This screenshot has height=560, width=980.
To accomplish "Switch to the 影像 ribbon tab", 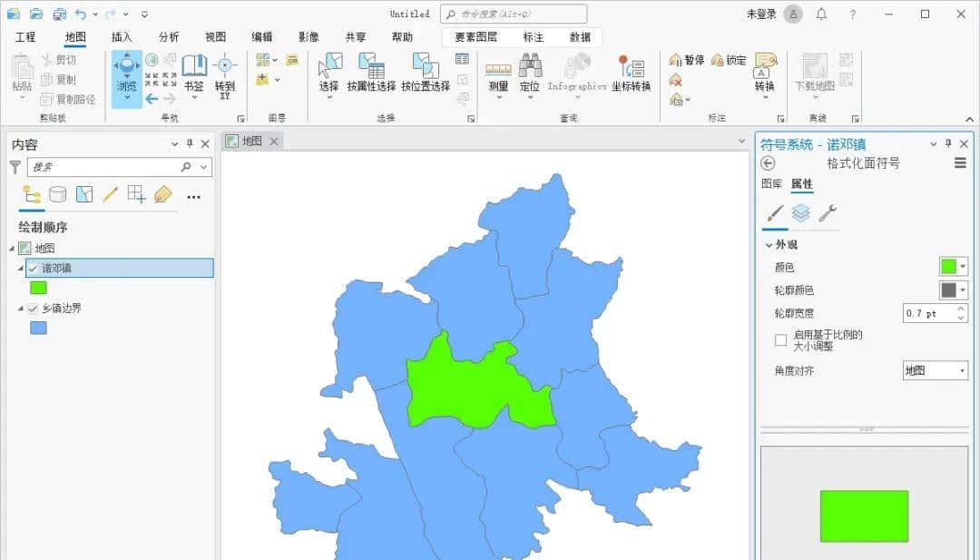I will pyautogui.click(x=308, y=36).
